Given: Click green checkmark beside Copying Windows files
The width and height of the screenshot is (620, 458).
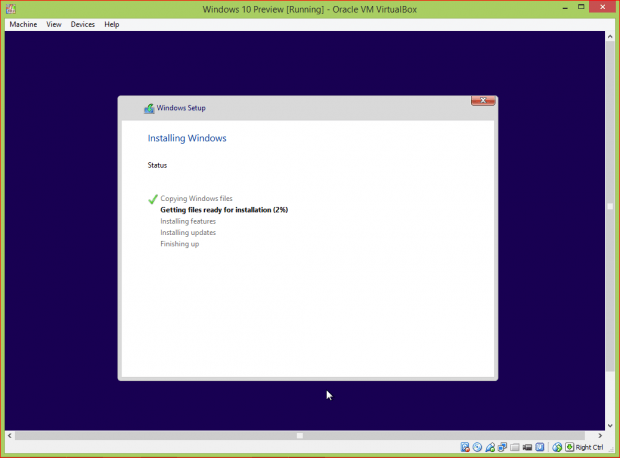Looking at the screenshot, I should click(x=153, y=199).
